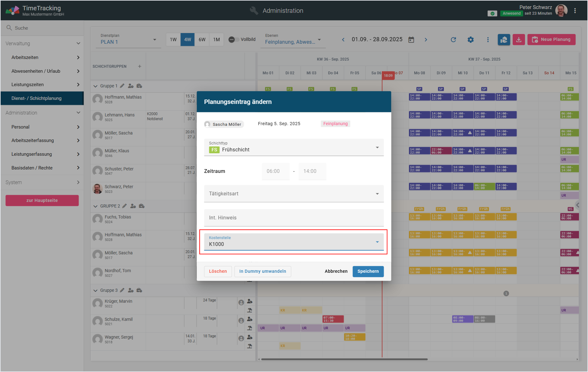Click the horizontal scrollbar under the schedule
This screenshot has height=372, width=588.
(344, 359)
